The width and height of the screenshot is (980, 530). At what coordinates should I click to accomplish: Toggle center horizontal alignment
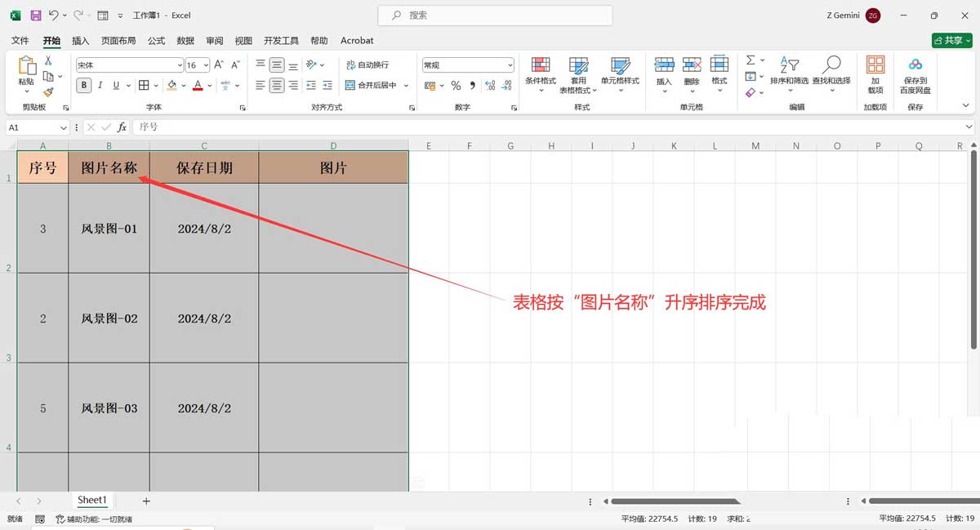pos(277,85)
